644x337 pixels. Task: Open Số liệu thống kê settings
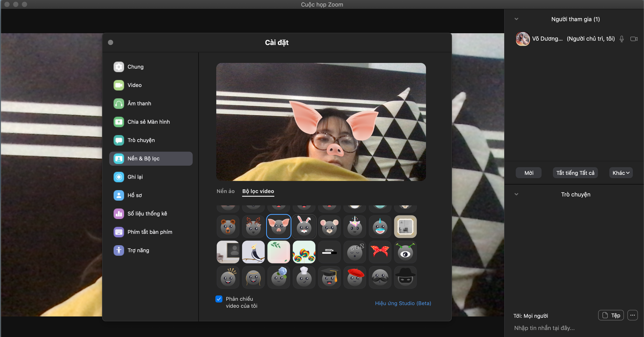151,214
